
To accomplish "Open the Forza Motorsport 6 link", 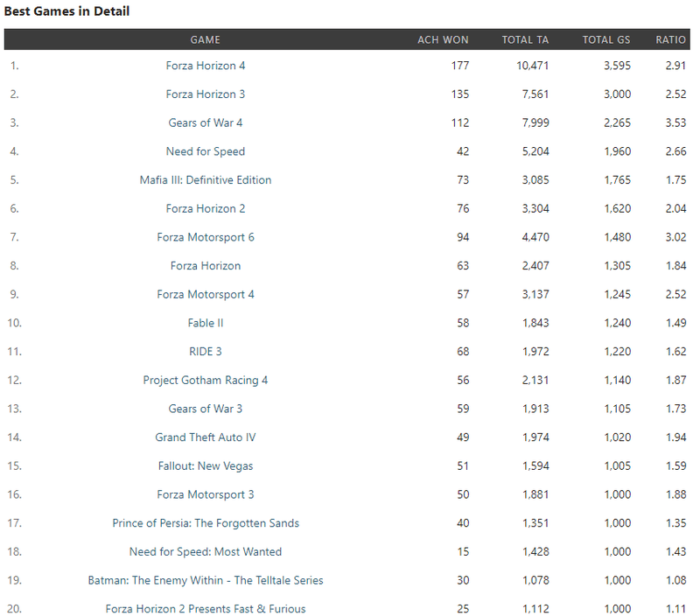I will pyautogui.click(x=206, y=237).
